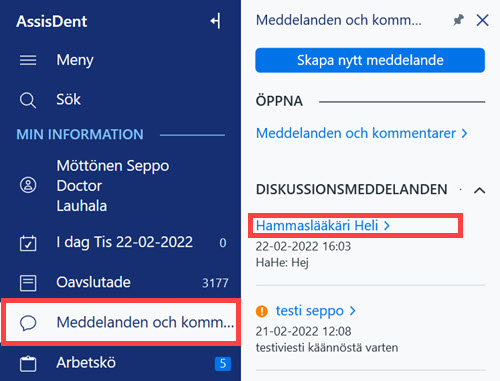Screen dimensions: 500x381
Task: Open Hammaslääkäri Heli discussion
Action: pyautogui.click(x=323, y=226)
